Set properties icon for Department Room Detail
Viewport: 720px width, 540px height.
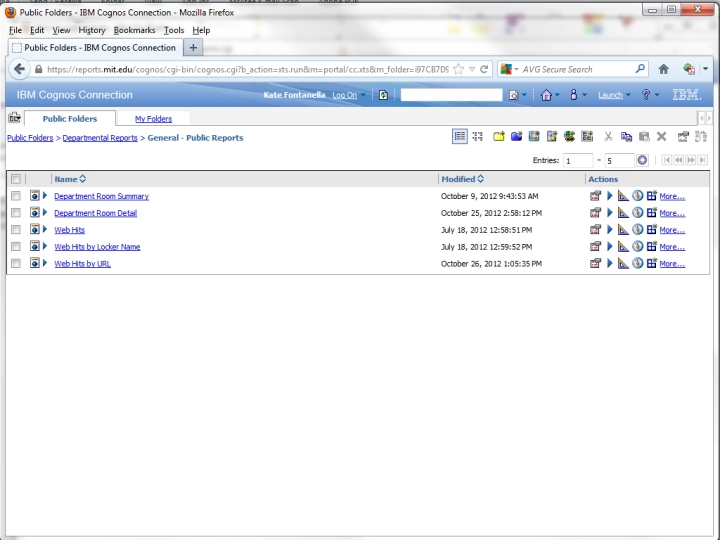click(x=595, y=213)
